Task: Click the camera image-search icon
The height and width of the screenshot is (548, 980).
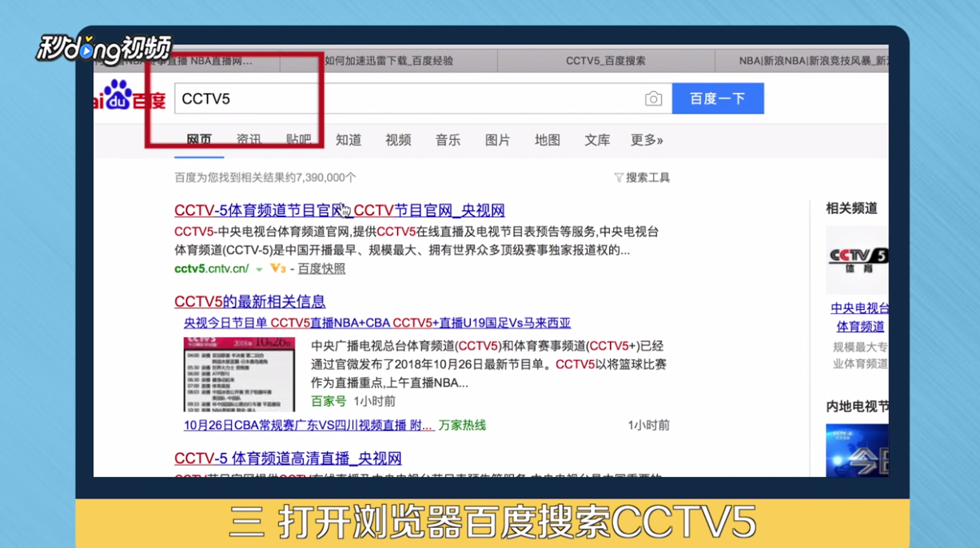Action: pos(653,99)
